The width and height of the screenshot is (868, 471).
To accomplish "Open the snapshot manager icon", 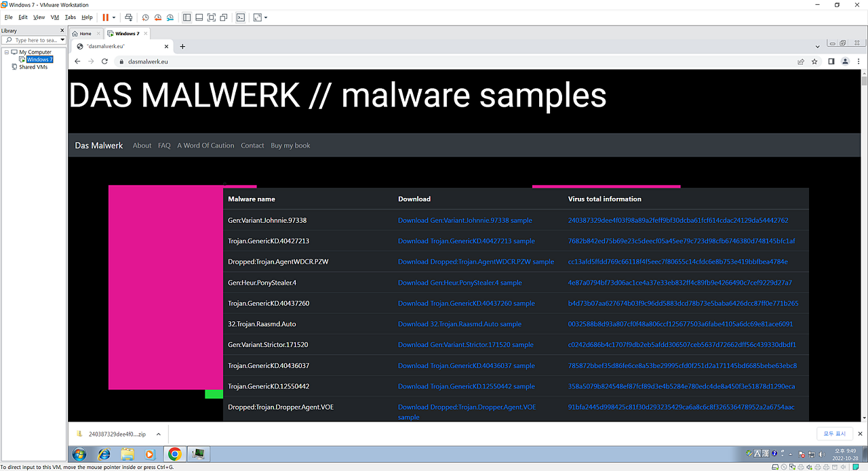I will (x=170, y=17).
